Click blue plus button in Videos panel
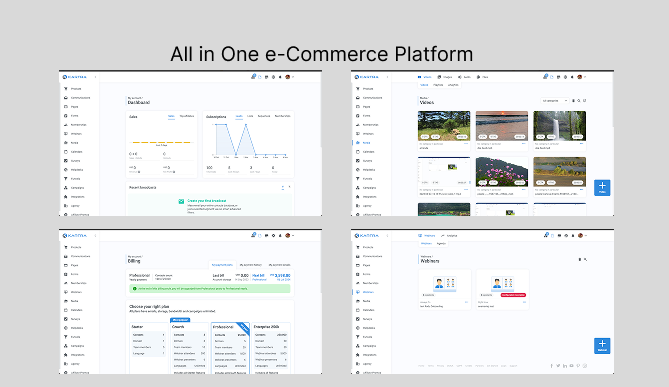Viewport: 669px width, 387px height. tap(602, 187)
